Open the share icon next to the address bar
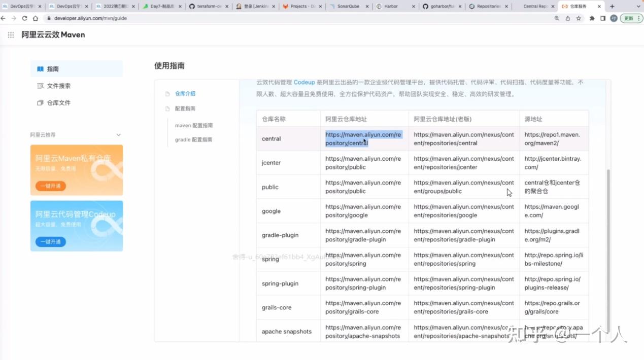 (x=568, y=18)
